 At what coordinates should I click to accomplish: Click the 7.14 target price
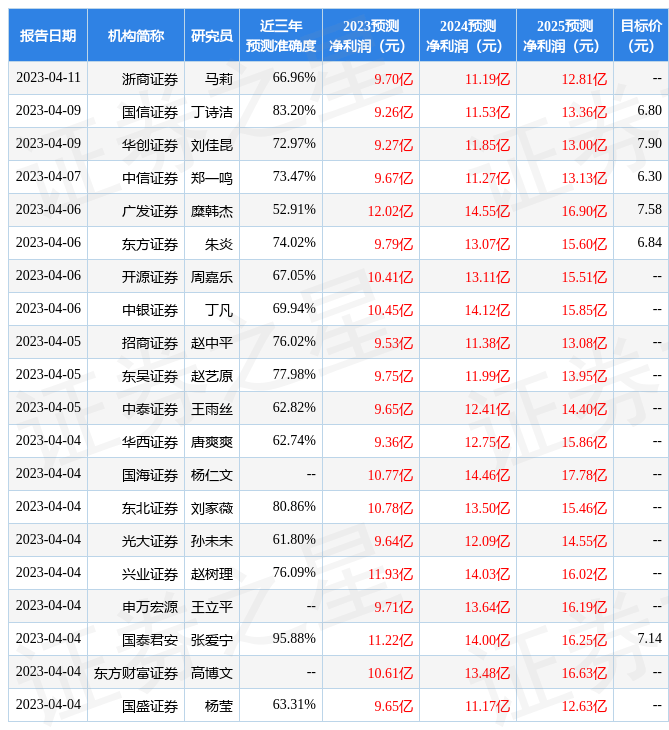coord(649,638)
